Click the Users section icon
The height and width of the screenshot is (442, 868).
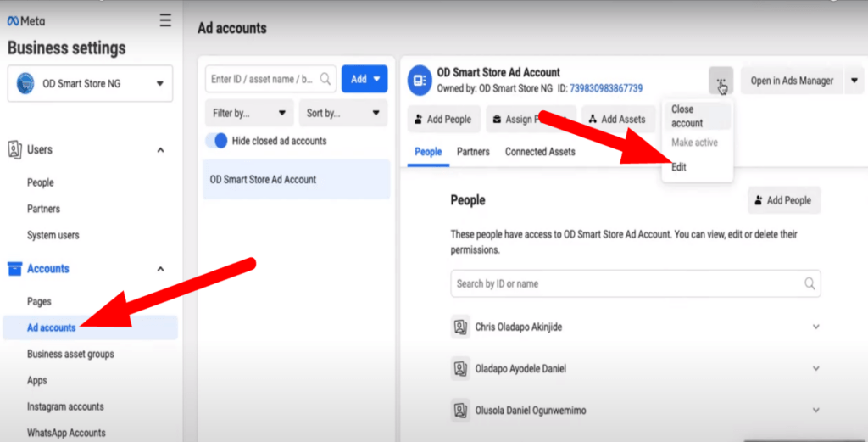(x=14, y=149)
